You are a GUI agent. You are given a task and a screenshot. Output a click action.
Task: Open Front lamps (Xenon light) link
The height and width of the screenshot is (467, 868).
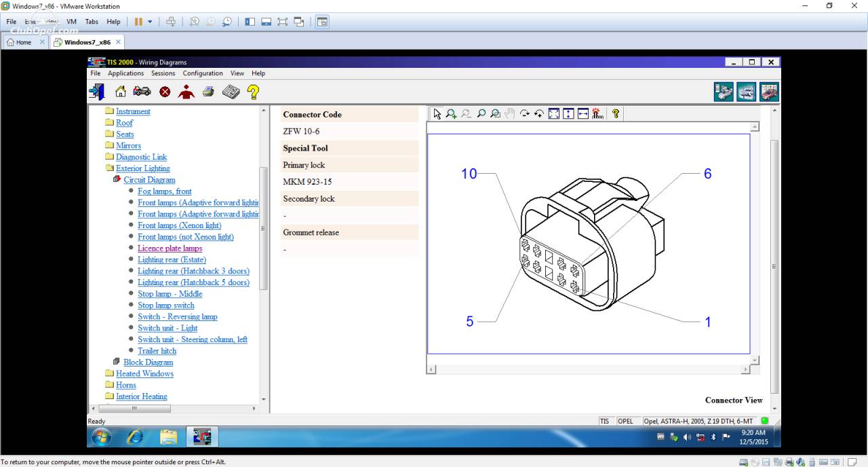(x=180, y=225)
